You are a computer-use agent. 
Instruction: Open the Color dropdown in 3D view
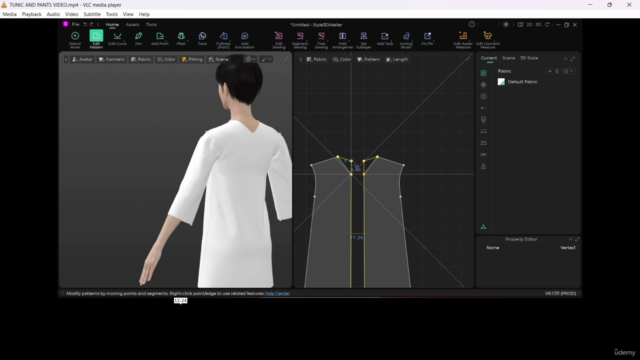click(166, 59)
